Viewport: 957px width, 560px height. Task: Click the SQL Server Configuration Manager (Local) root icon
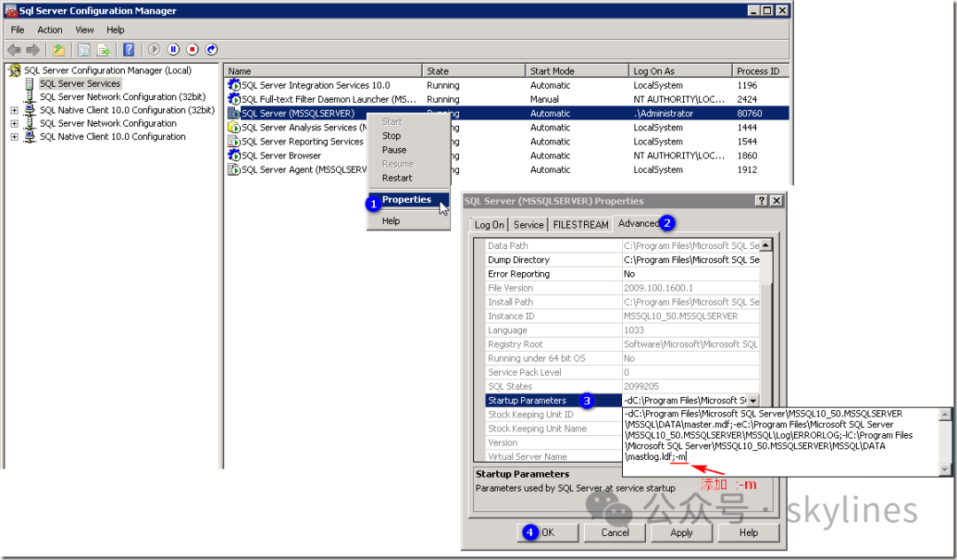[15, 70]
